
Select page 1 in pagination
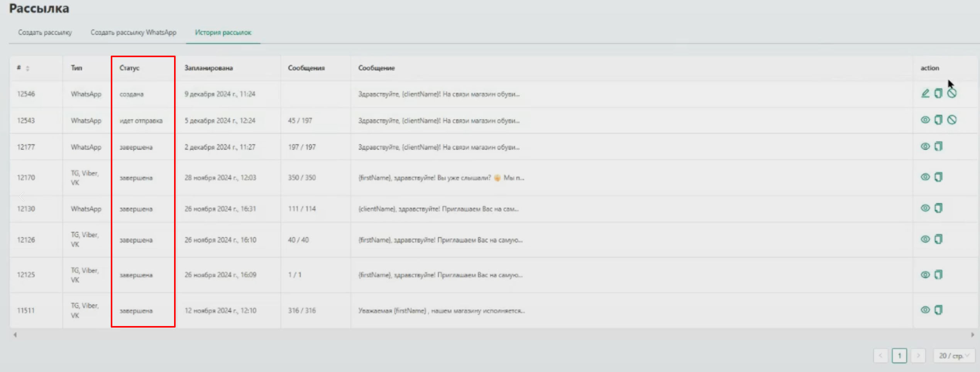pos(899,356)
